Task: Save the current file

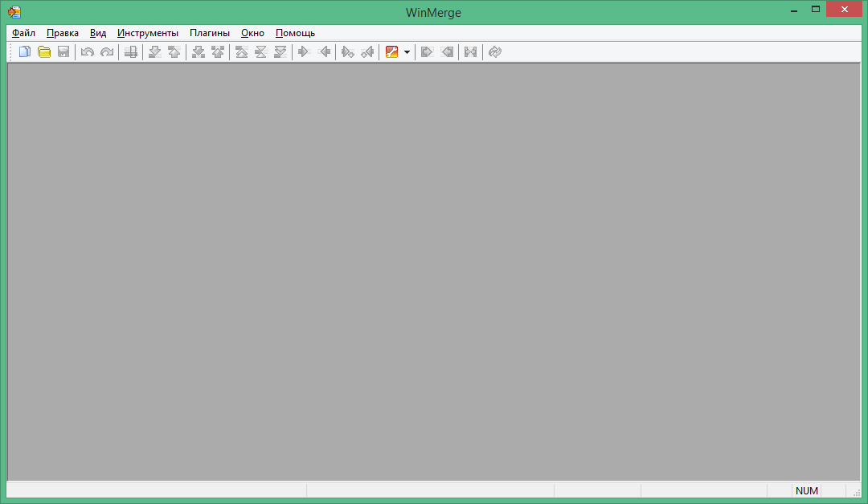Action: point(63,51)
